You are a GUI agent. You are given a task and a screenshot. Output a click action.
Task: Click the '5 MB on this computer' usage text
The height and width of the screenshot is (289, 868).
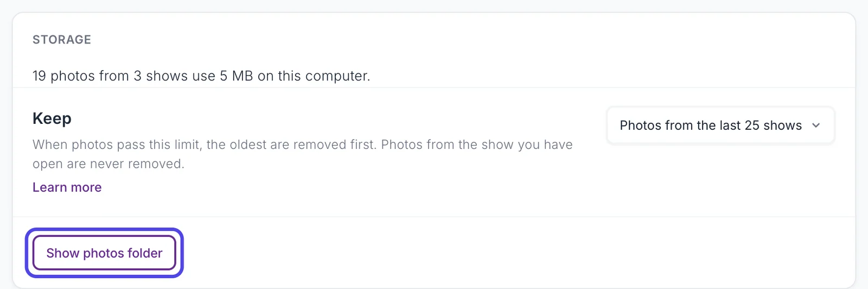[295, 76]
